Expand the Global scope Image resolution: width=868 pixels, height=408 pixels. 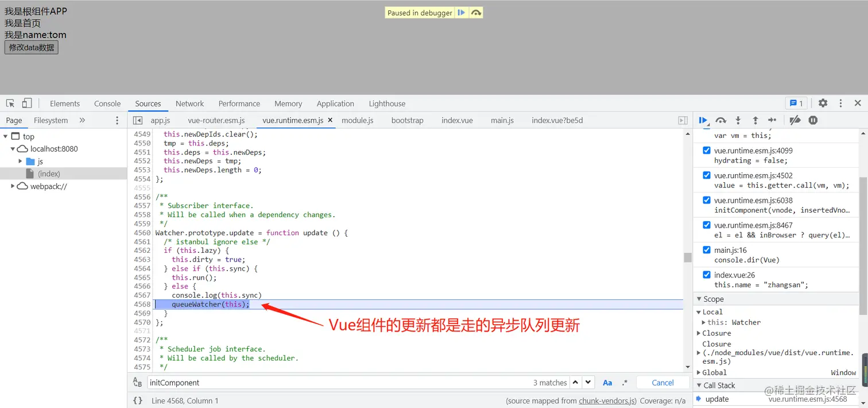(x=699, y=372)
